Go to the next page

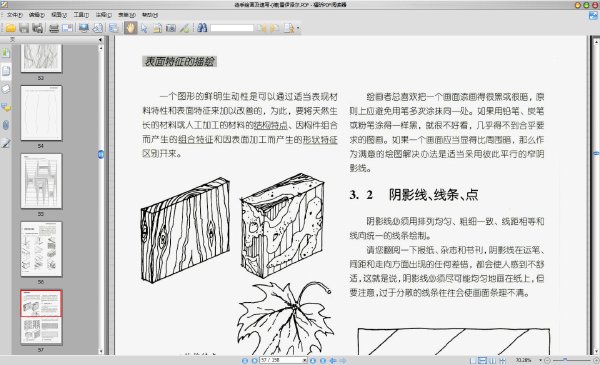(x=313, y=360)
